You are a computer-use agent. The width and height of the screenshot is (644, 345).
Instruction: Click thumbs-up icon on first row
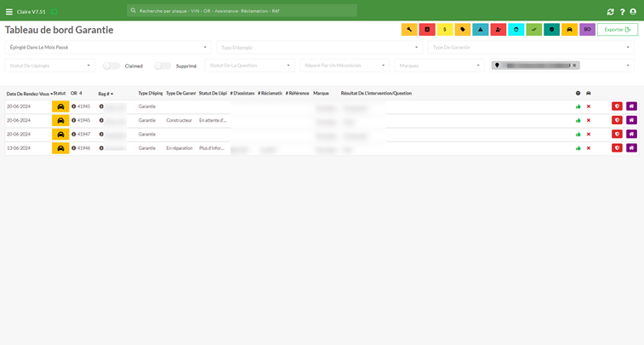click(578, 106)
